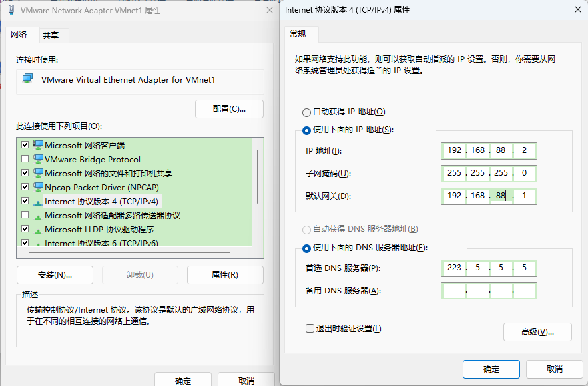Click the empty 备用 DNS 服务器 field

[x=489, y=291]
